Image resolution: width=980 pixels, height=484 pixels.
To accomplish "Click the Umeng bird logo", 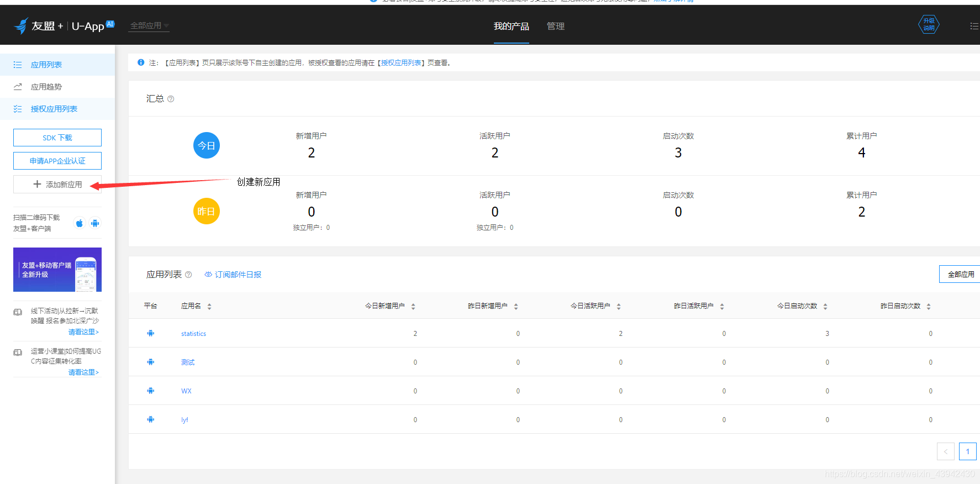I will pyautogui.click(x=21, y=25).
